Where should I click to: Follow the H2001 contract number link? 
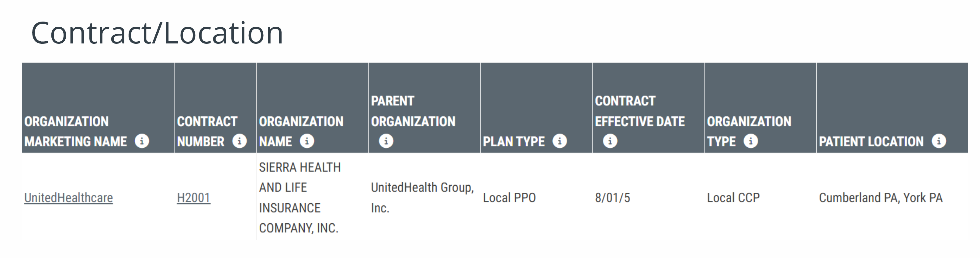coord(194,198)
